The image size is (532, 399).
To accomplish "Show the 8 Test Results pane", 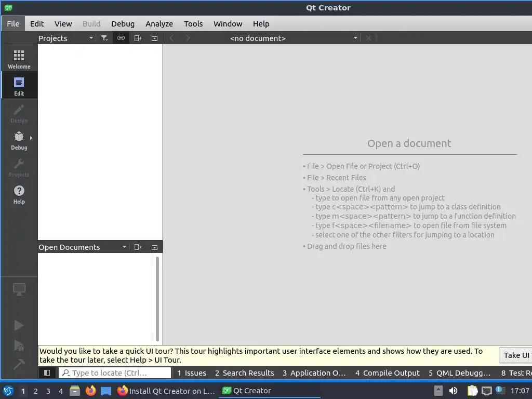I will (516, 373).
